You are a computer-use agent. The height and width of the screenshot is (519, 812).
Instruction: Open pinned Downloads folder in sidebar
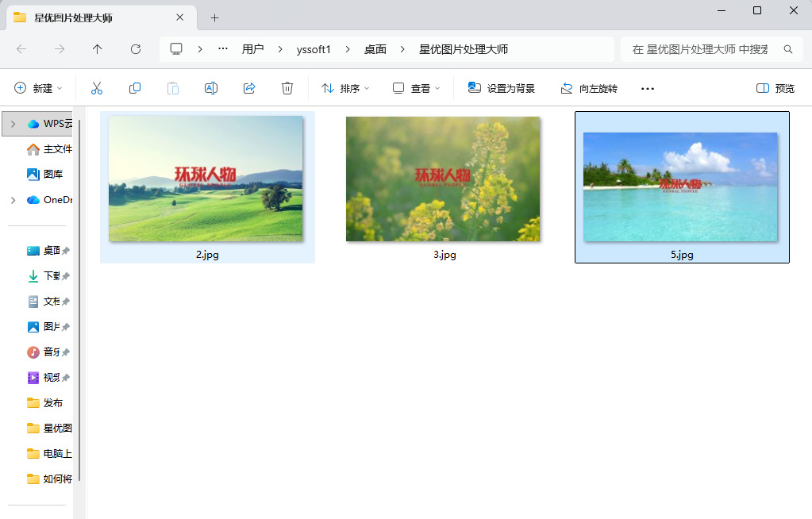pos(48,276)
